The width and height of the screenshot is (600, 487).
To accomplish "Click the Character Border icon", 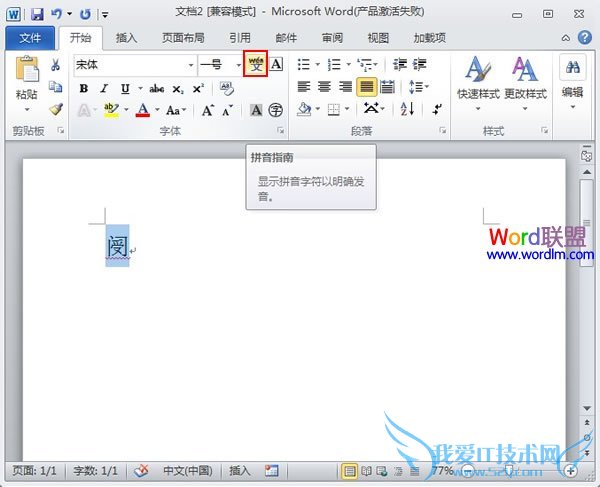I will (x=276, y=64).
